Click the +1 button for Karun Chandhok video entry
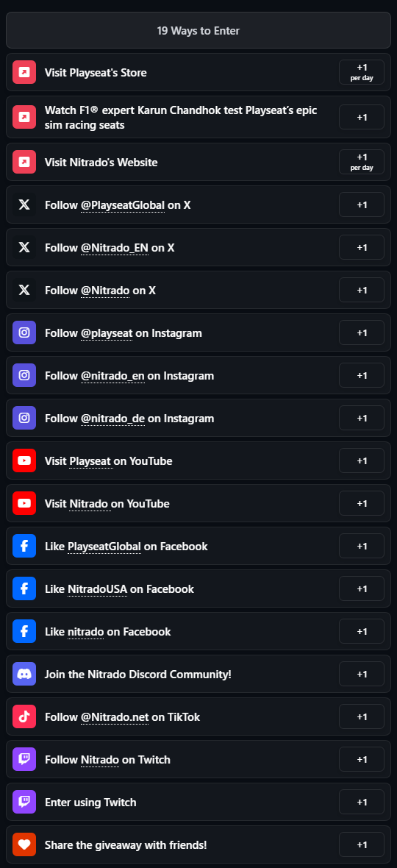 [x=362, y=117]
